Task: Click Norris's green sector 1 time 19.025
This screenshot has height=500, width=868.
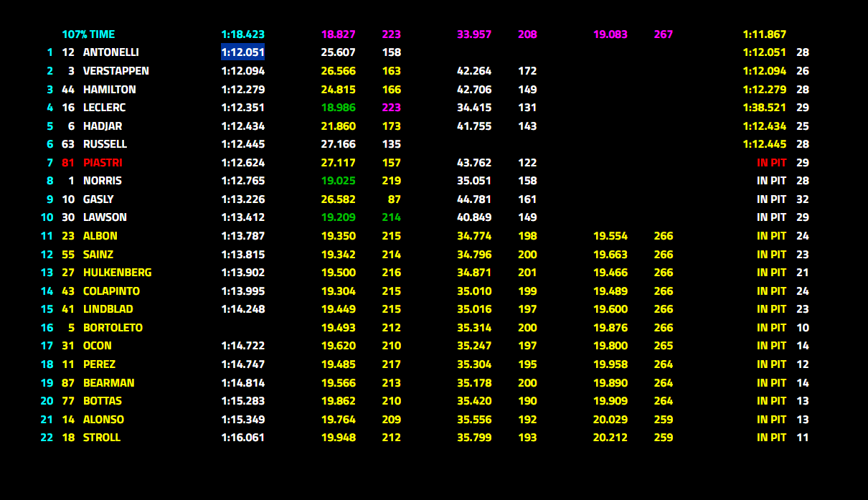Action: (x=339, y=181)
